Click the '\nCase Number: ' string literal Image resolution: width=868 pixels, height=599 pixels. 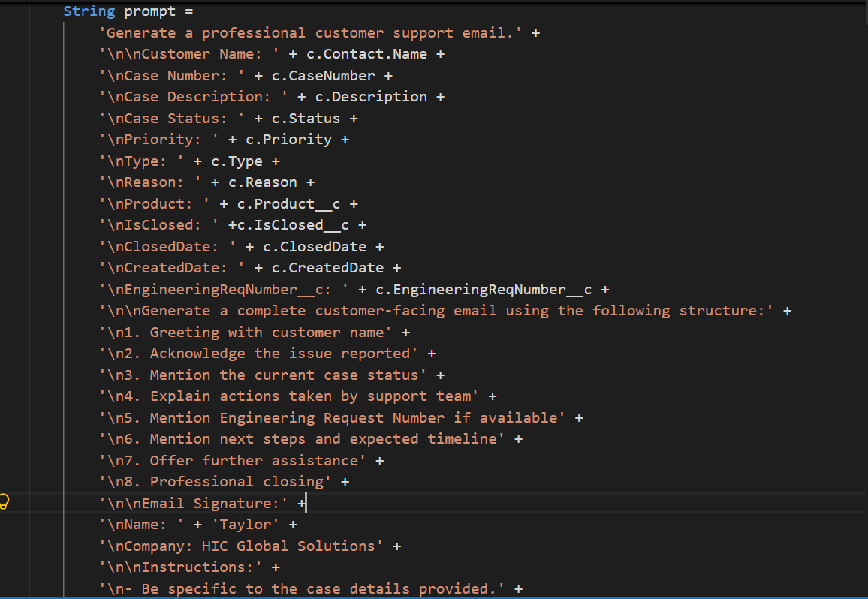(x=172, y=76)
